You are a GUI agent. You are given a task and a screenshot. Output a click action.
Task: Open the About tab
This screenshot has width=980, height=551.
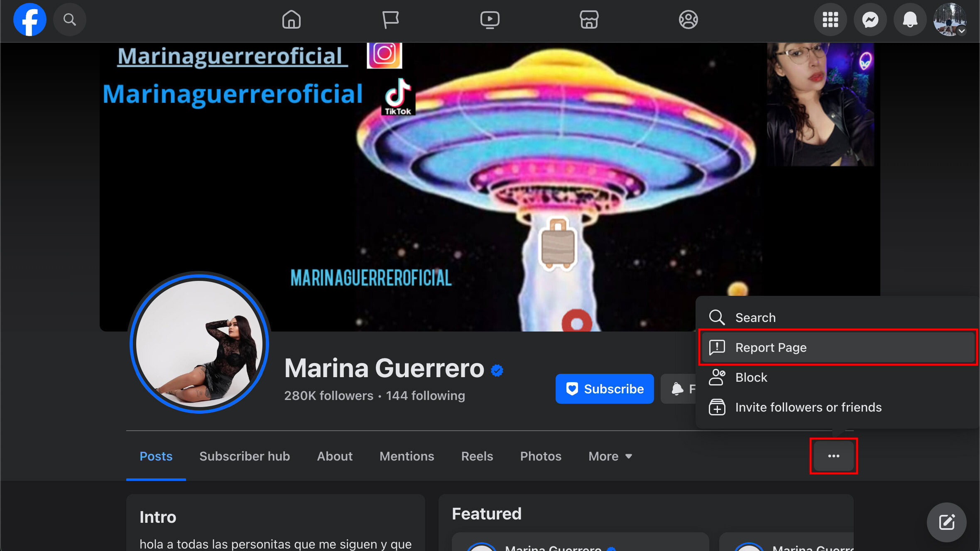pos(335,456)
